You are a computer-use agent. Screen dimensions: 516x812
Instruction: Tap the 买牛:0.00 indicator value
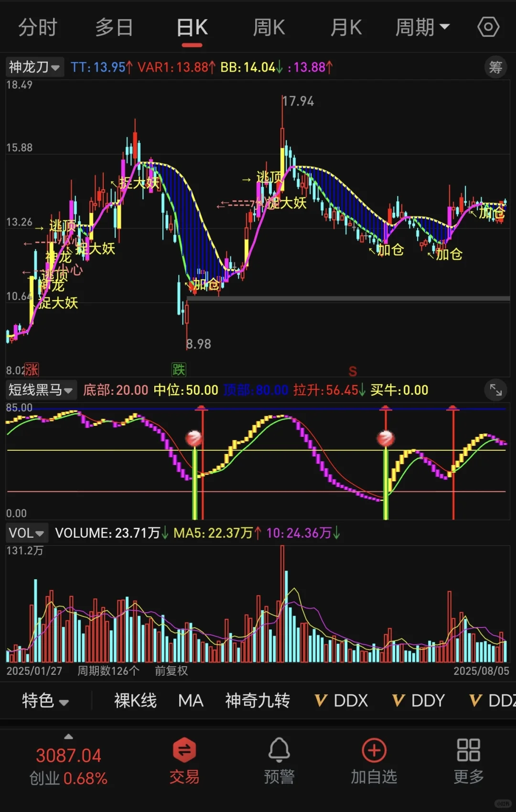click(399, 390)
